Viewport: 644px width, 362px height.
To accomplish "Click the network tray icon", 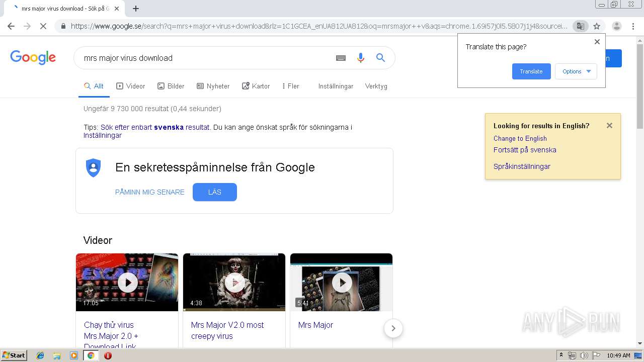I will (x=572, y=355).
